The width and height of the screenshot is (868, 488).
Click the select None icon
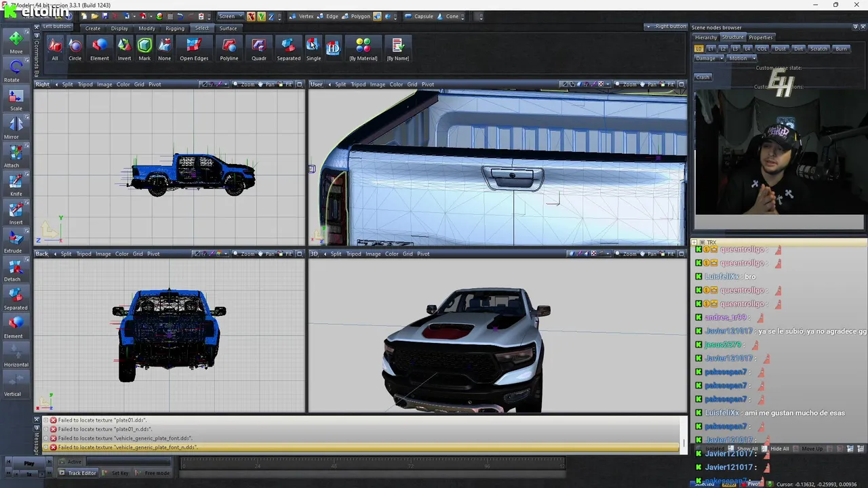(x=165, y=49)
